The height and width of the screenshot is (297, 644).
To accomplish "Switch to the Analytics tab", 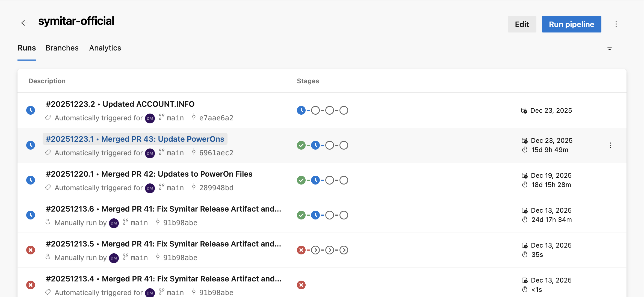I will 105,48.
